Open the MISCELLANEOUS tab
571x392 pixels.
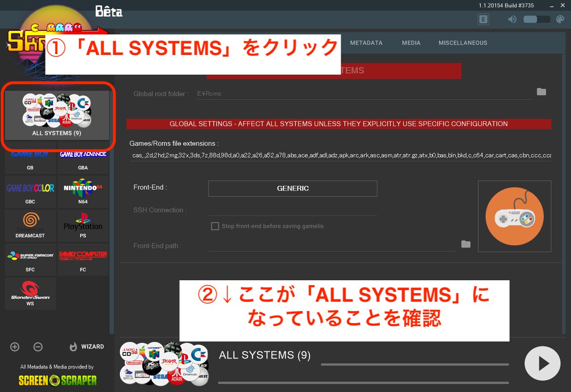(x=463, y=43)
